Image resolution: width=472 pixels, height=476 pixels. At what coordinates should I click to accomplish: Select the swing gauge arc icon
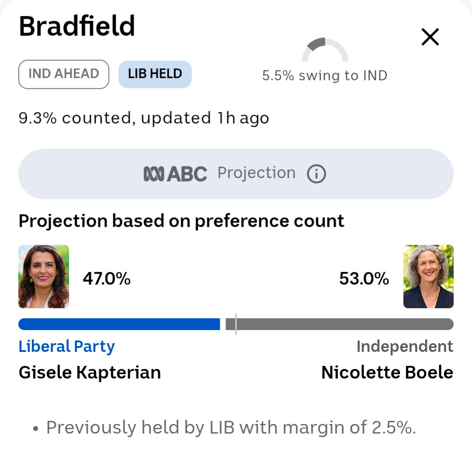coord(325,49)
